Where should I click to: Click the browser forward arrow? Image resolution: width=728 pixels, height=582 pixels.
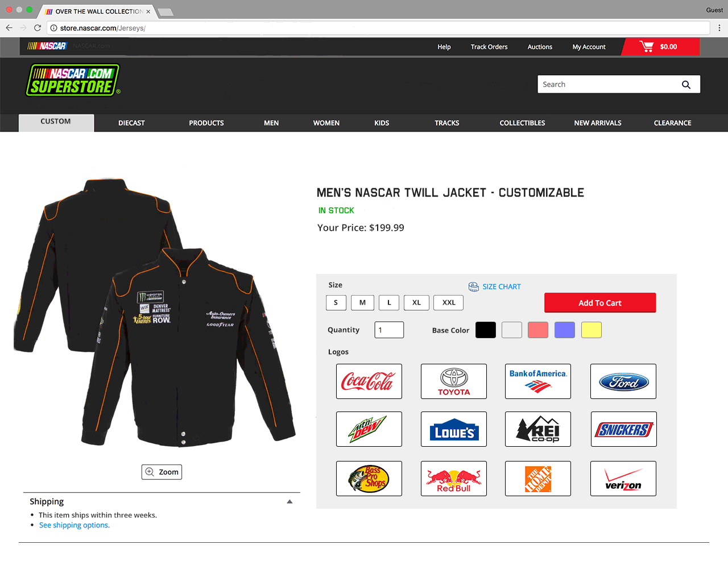click(23, 28)
